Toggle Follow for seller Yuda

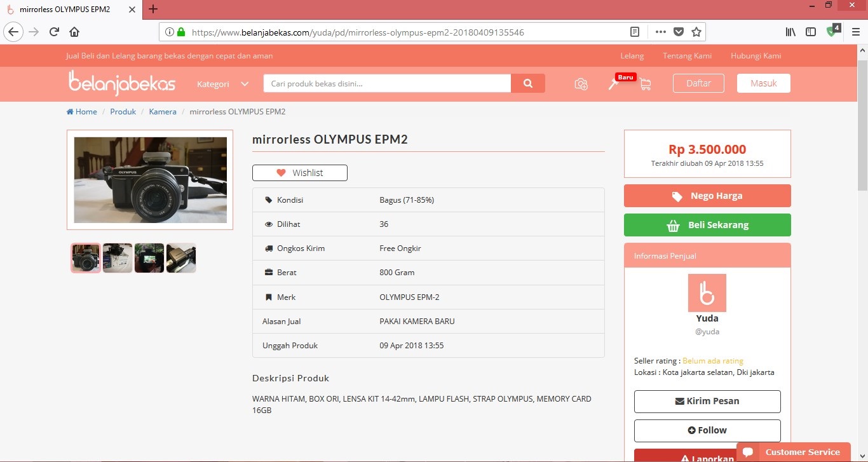pos(707,430)
